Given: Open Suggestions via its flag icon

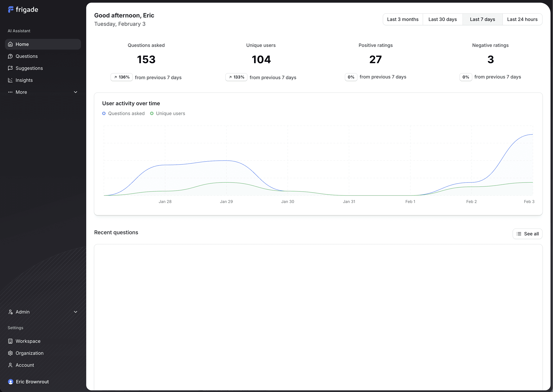Looking at the screenshot, I should 10,68.
